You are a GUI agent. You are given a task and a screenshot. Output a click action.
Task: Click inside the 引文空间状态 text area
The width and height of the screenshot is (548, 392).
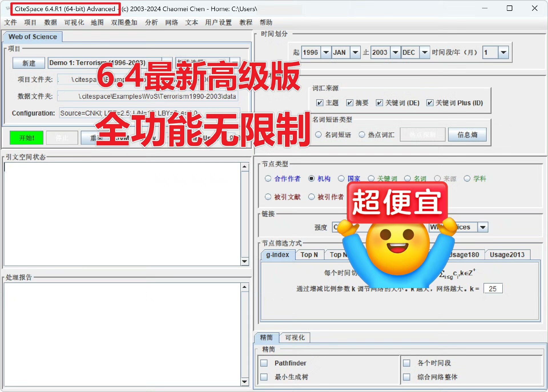122,214
